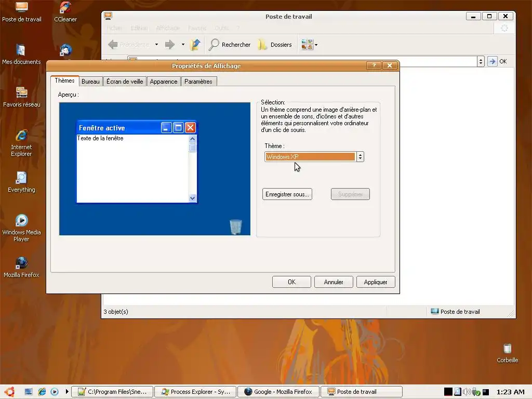Click the volume speaker tray icon

click(x=467, y=392)
